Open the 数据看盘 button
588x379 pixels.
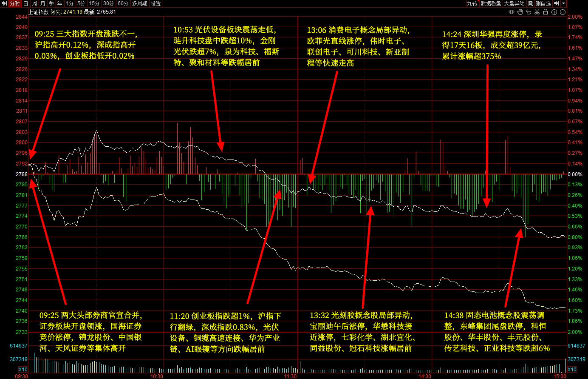[491, 3]
